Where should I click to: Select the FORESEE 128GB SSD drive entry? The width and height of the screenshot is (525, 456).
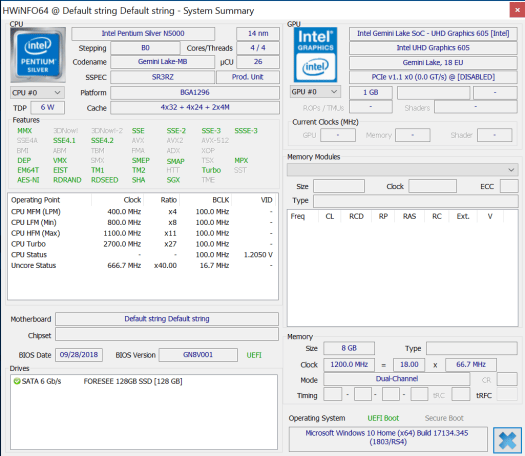(x=133, y=381)
